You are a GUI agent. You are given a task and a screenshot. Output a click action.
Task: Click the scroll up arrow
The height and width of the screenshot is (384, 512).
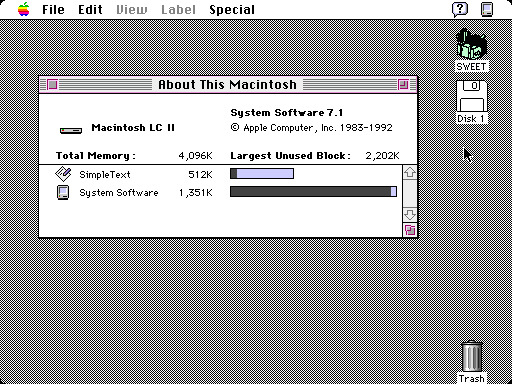(410, 172)
